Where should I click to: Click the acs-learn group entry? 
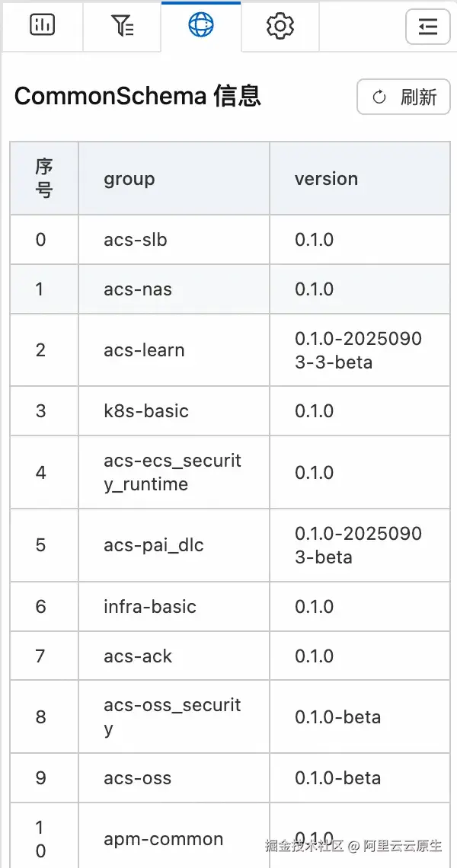pos(144,350)
